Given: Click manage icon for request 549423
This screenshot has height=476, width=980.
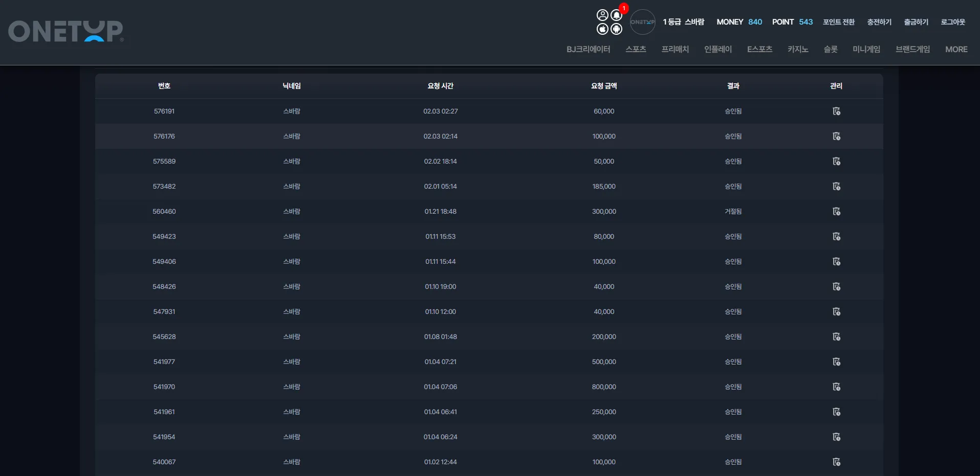Looking at the screenshot, I should click(x=836, y=236).
